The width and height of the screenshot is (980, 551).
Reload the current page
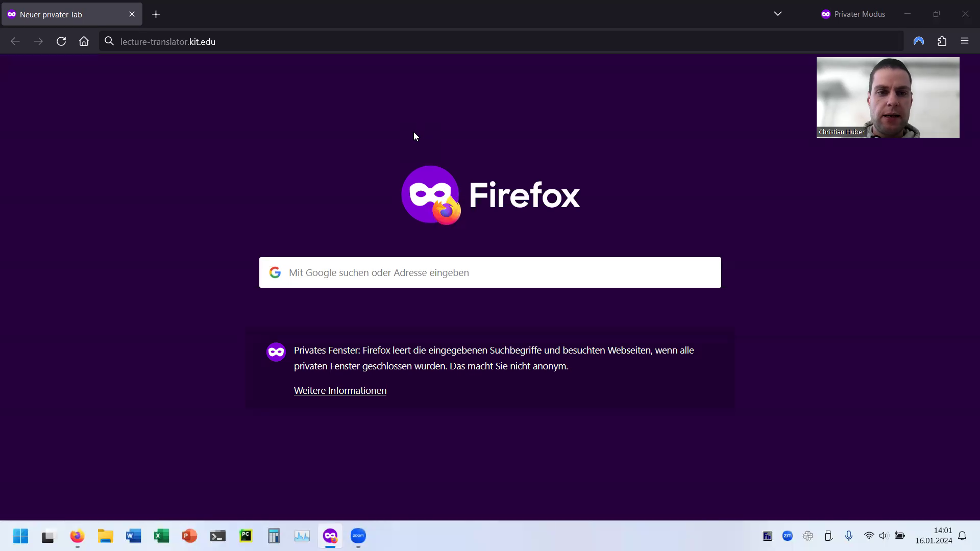61,41
